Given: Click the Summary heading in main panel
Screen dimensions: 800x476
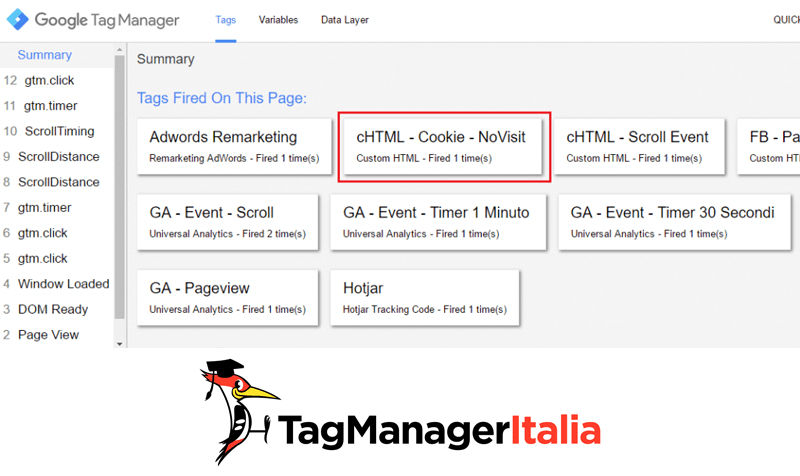Looking at the screenshot, I should (x=166, y=59).
